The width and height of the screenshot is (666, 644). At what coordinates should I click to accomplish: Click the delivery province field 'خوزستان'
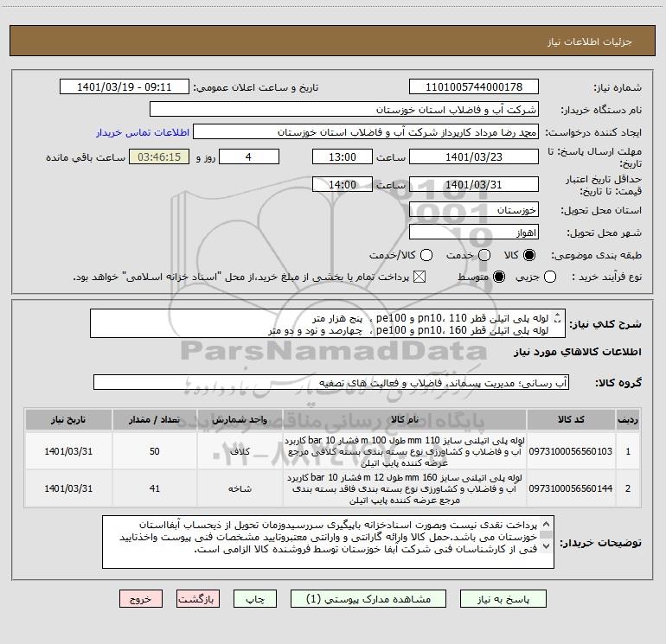coord(474,210)
